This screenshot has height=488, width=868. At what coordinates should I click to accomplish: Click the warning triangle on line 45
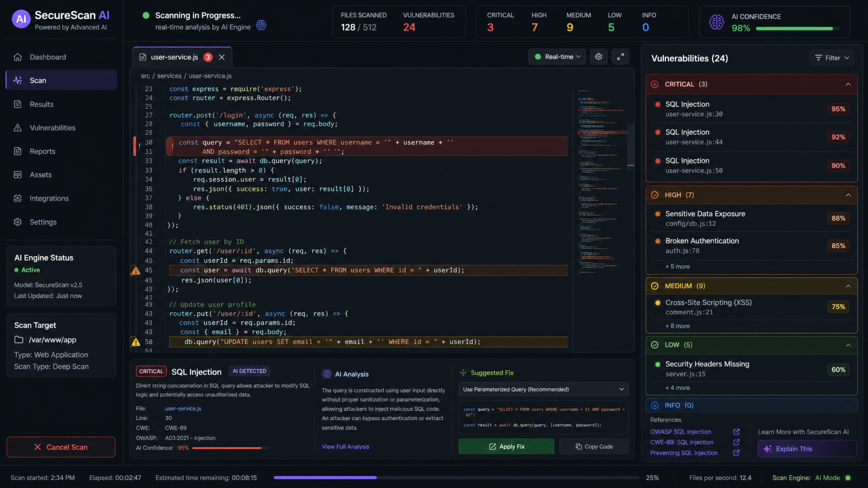click(x=136, y=271)
